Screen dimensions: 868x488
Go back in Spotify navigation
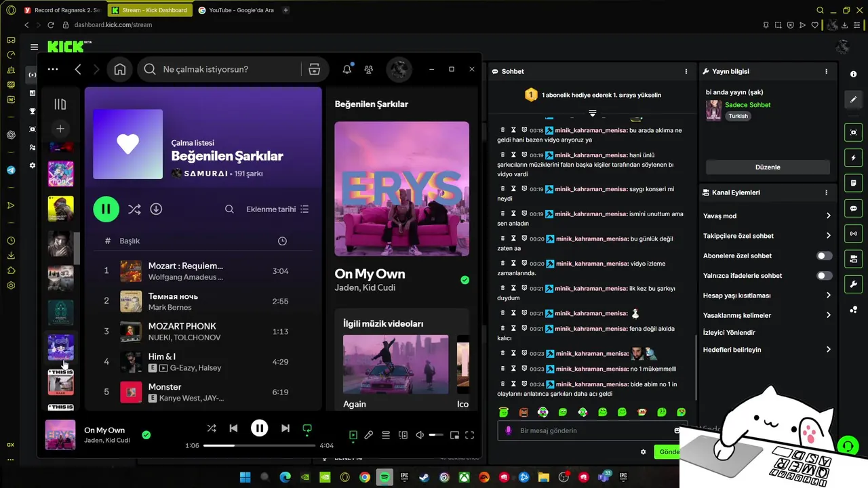point(78,69)
